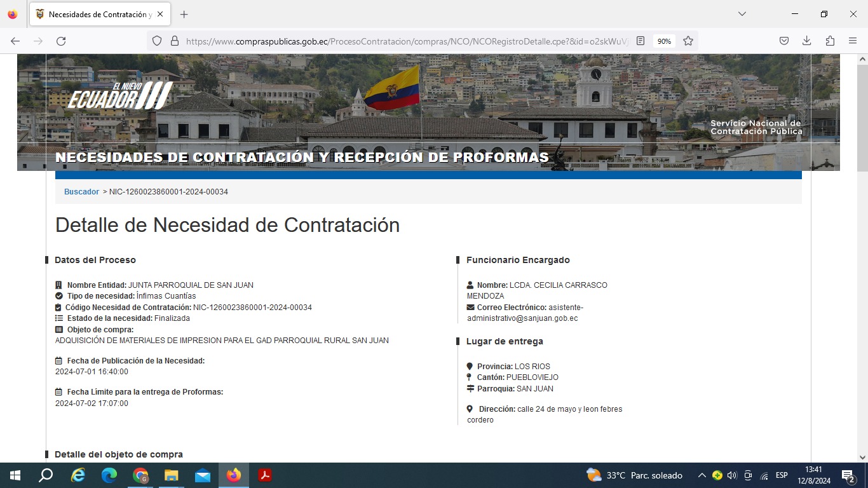Click the URL address bar field
The image size is (868, 488).
pyautogui.click(x=407, y=41)
